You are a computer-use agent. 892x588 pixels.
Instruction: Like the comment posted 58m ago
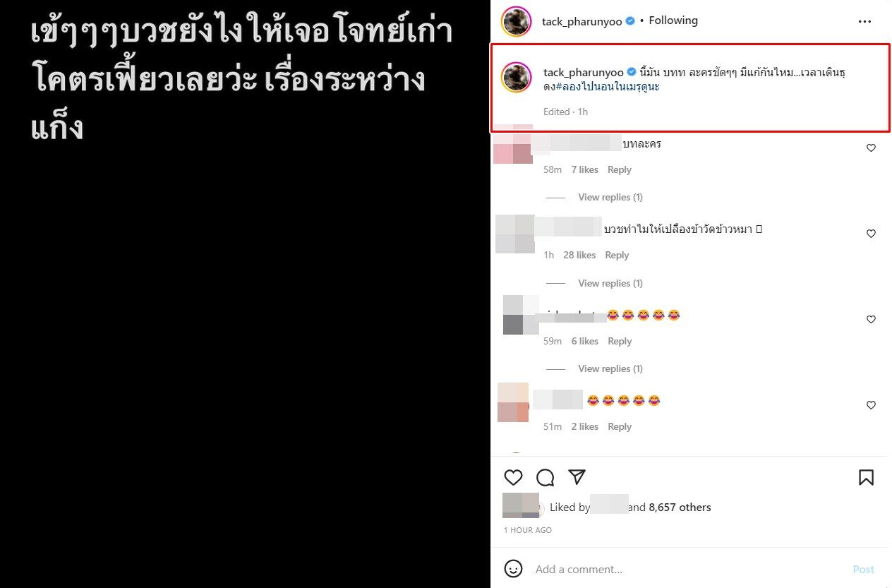[871, 148]
